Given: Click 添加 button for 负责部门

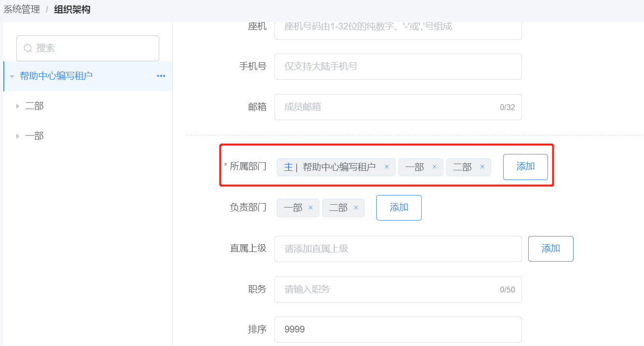Looking at the screenshot, I should (399, 208).
